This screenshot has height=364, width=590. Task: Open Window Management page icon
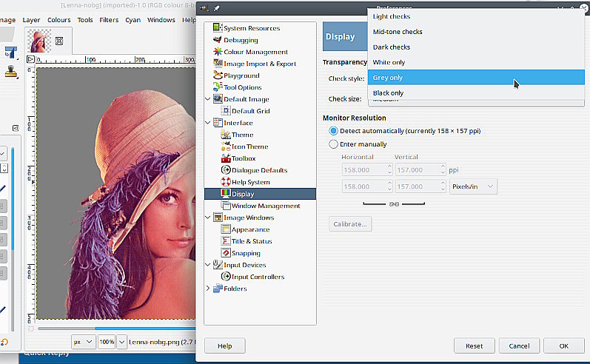click(x=225, y=206)
